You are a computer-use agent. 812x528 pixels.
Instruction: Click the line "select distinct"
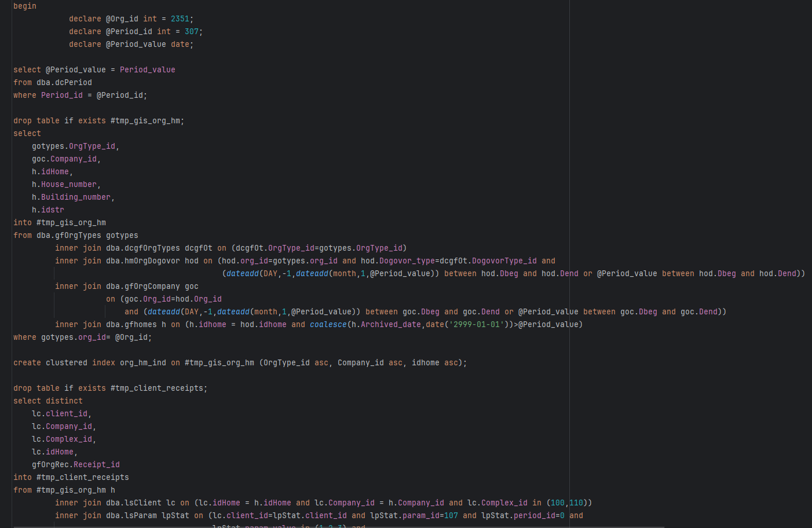click(48, 401)
